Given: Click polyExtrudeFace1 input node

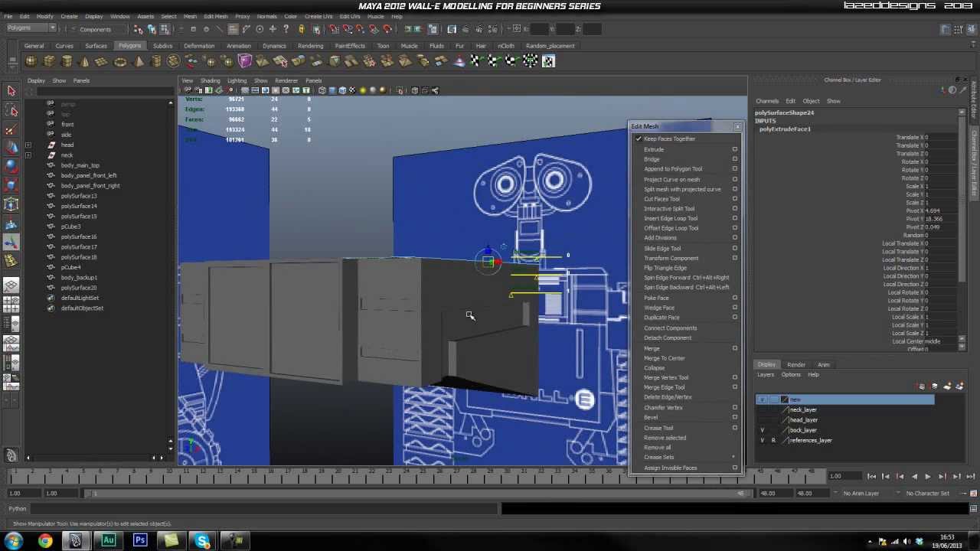Looking at the screenshot, I should [x=785, y=129].
